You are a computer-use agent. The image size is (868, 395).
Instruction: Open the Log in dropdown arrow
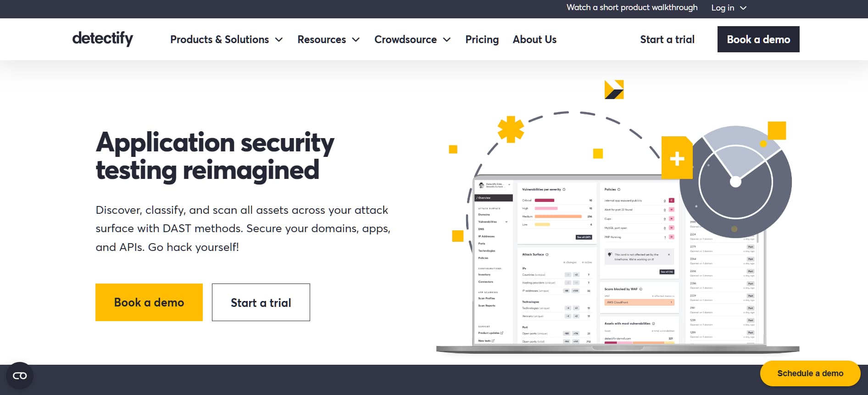(x=743, y=8)
